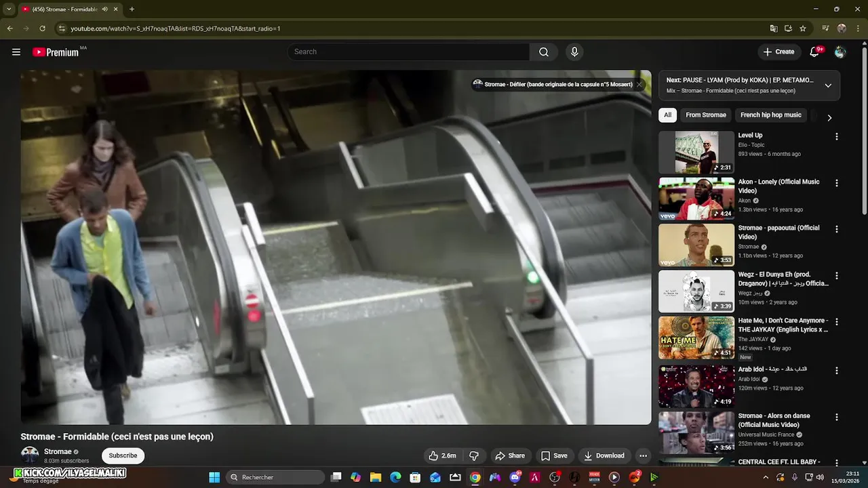This screenshot has height=488, width=868.
Task: Dismiss the Stromae Défiler info card
Action: (639, 85)
